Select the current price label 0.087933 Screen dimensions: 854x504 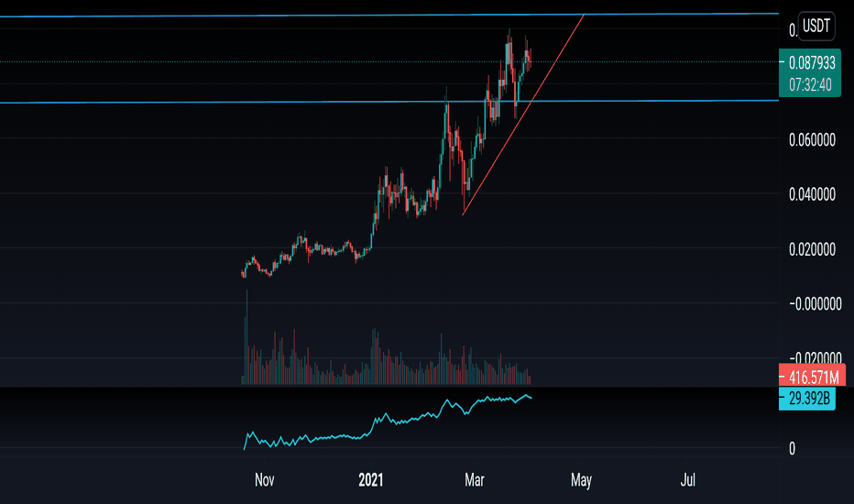pos(812,63)
